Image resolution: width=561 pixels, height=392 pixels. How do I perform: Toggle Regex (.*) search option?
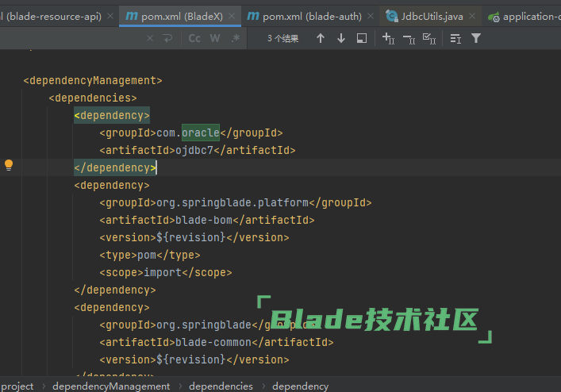236,38
